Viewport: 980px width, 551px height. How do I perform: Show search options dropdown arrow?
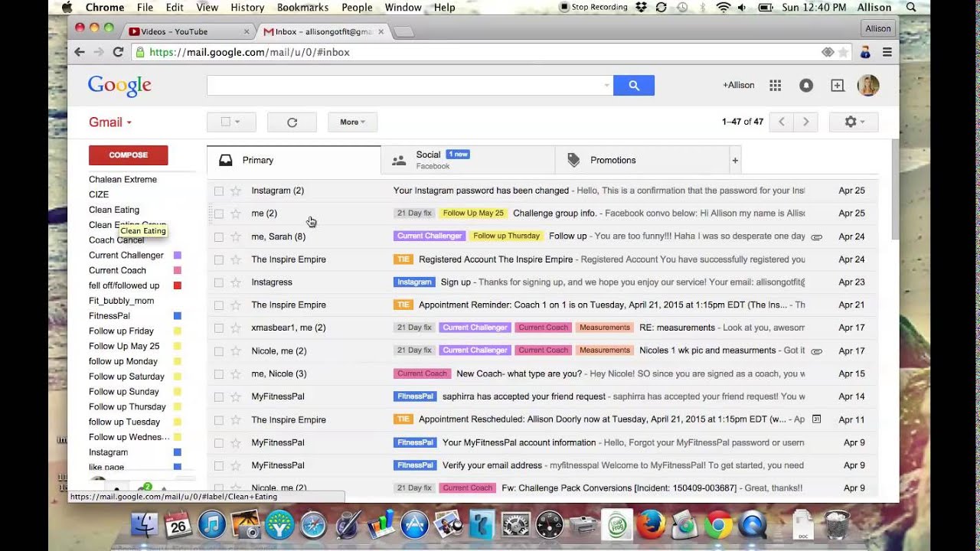pos(606,85)
